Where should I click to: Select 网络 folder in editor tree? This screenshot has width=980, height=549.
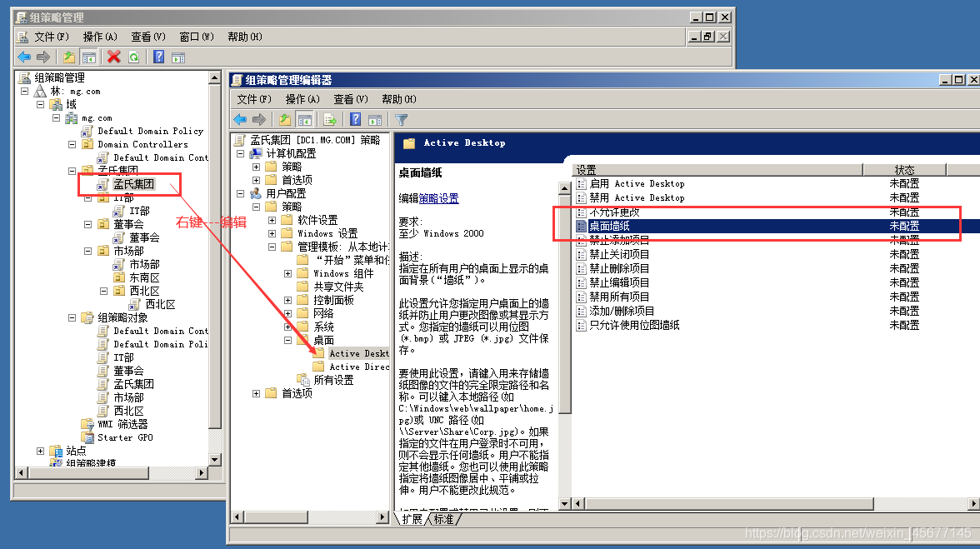click(323, 313)
